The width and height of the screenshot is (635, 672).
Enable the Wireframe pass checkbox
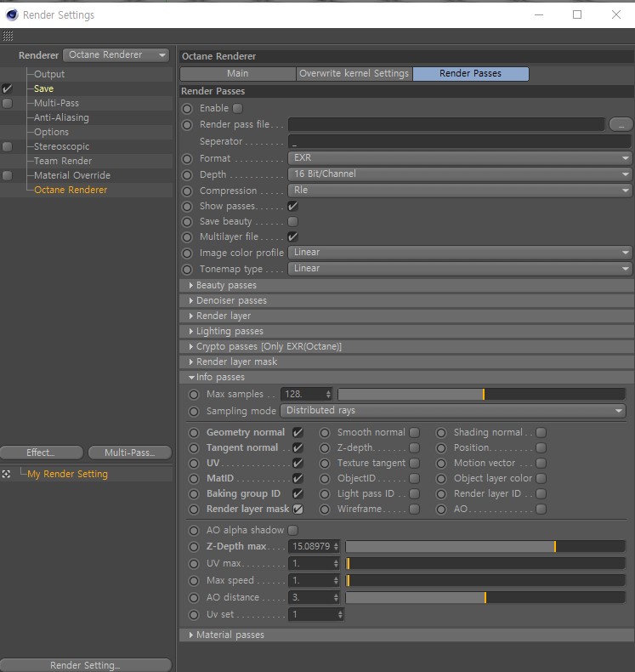click(415, 510)
